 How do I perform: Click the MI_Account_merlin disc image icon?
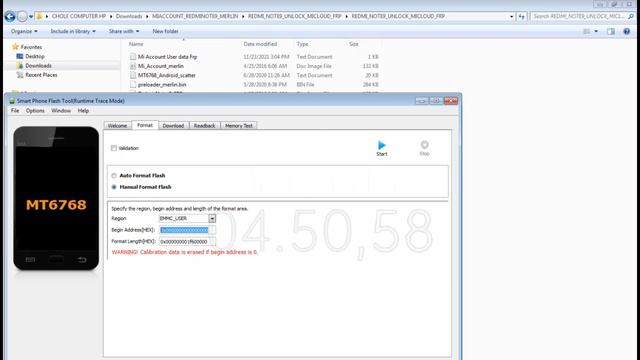click(133, 66)
